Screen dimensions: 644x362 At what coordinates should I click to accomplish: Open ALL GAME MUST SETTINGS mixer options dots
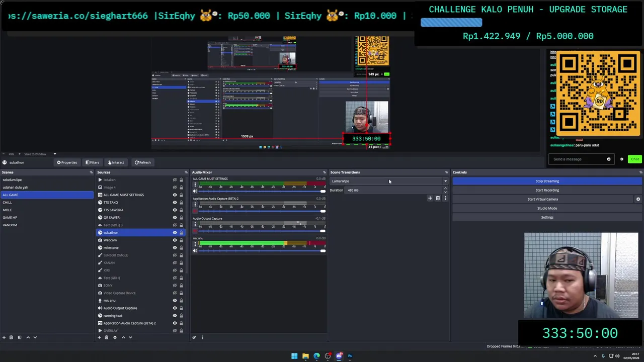coord(195,185)
